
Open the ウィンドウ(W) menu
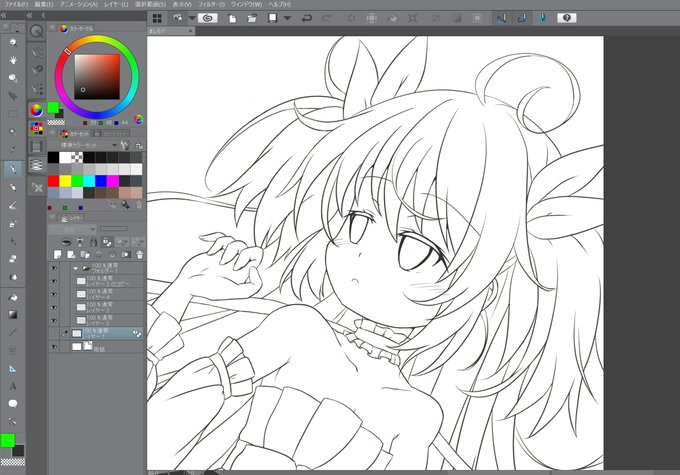click(x=246, y=4)
